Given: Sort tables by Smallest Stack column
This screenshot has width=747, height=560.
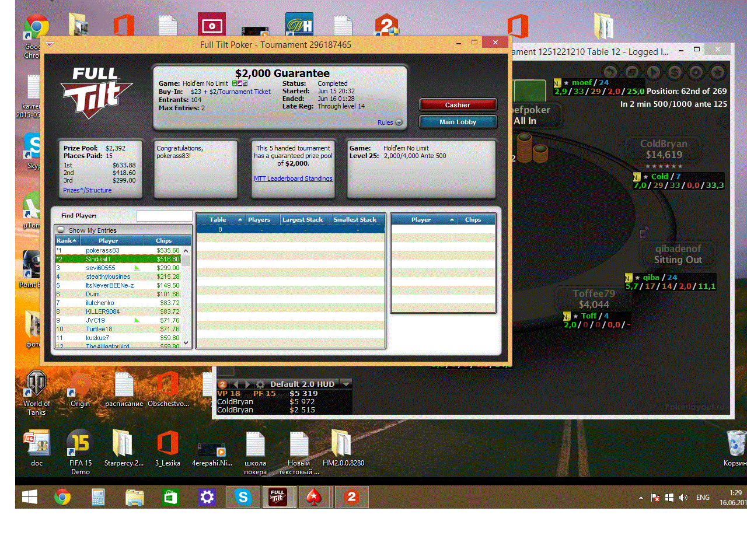Looking at the screenshot, I should [x=358, y=219].
